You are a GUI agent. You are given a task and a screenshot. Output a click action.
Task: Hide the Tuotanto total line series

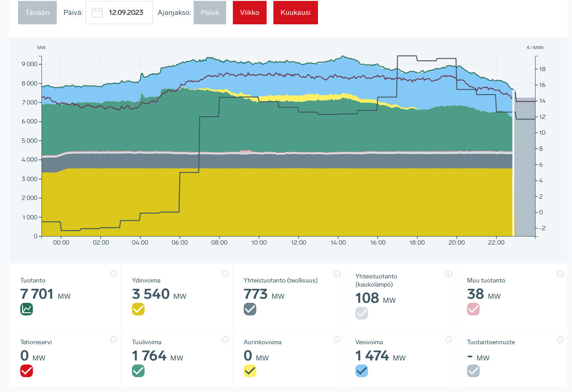(27, 309)
